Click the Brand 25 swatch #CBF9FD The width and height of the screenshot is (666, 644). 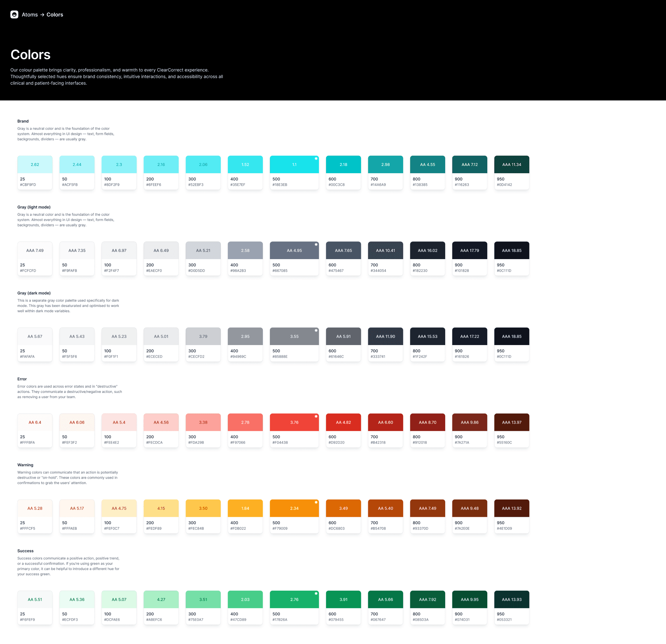(x=35, y=165)
